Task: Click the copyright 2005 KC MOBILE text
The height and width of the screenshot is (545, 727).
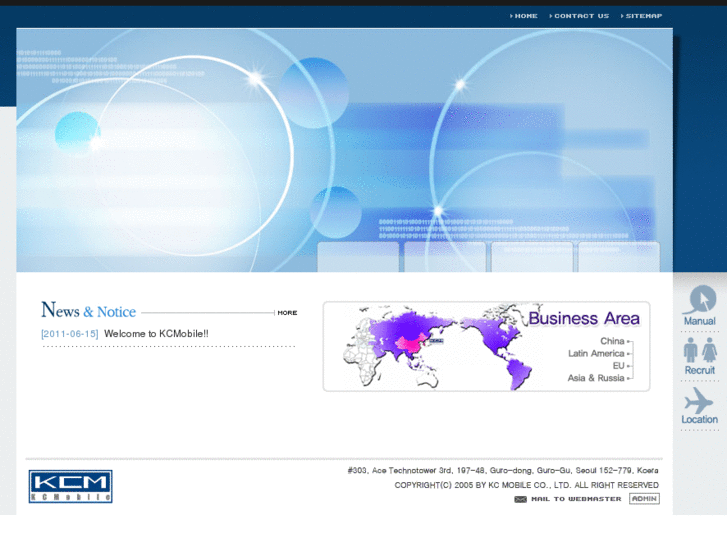Action: click(526, 485)
